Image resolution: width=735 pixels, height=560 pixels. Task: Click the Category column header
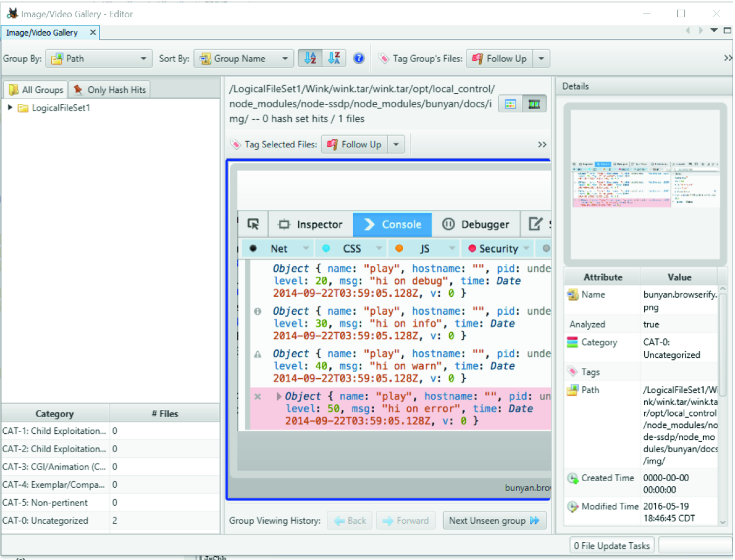coord(55,413)
